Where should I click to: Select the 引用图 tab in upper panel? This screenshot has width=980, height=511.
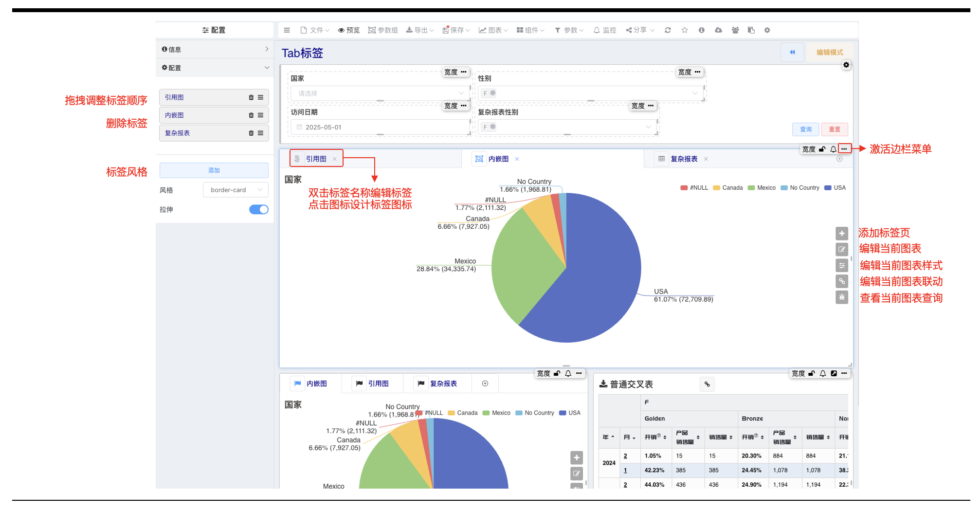316,159
